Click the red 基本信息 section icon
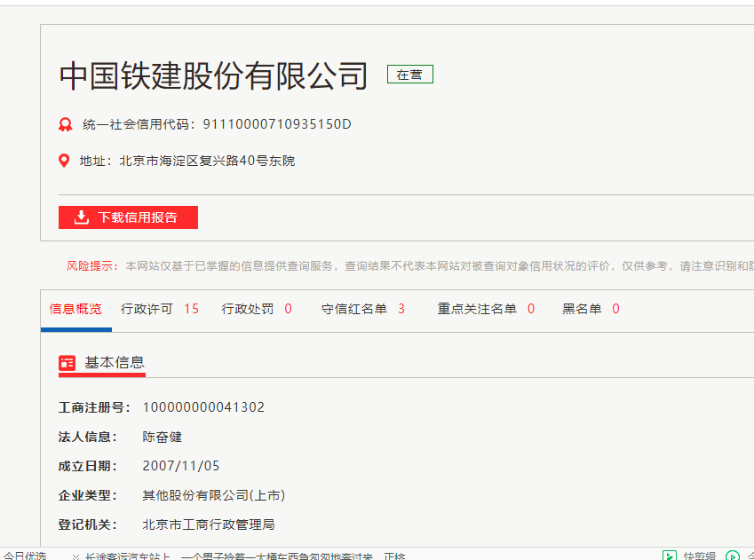 point(67,363)
